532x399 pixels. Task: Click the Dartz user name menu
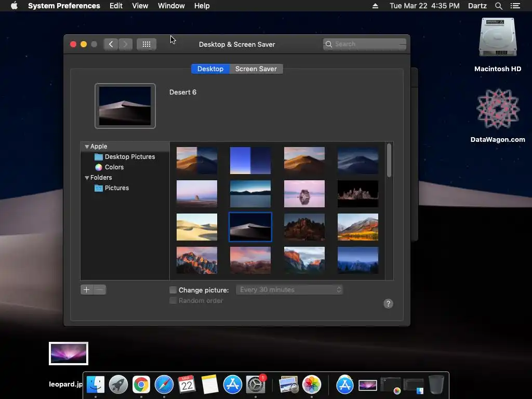pyautogui.click(x=477, y=6)
